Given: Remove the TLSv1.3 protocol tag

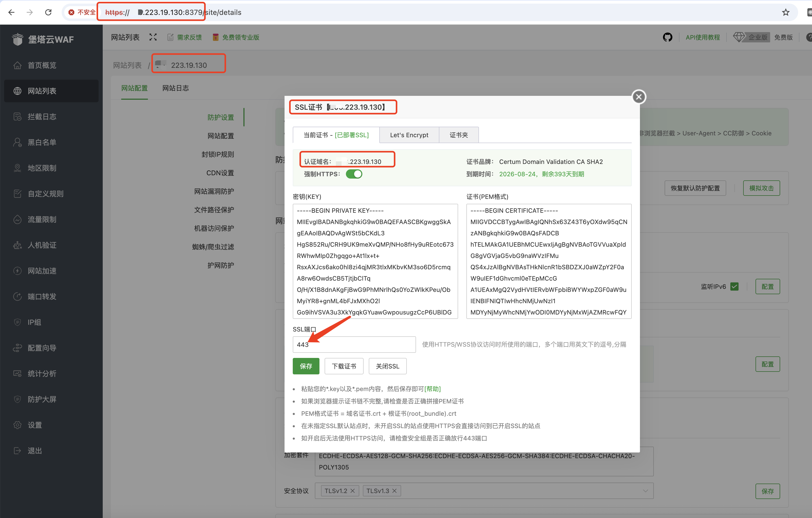Looking at the screenshot, I should [394, 491].
